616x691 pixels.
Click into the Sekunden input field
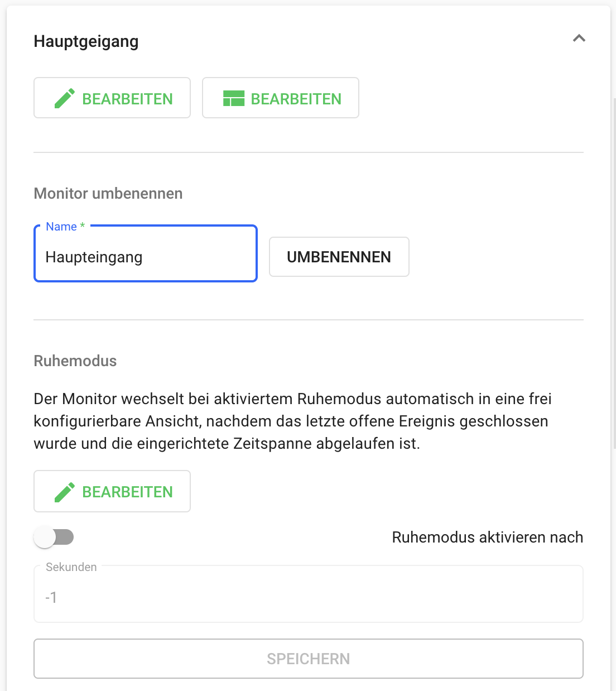point(308,597)
